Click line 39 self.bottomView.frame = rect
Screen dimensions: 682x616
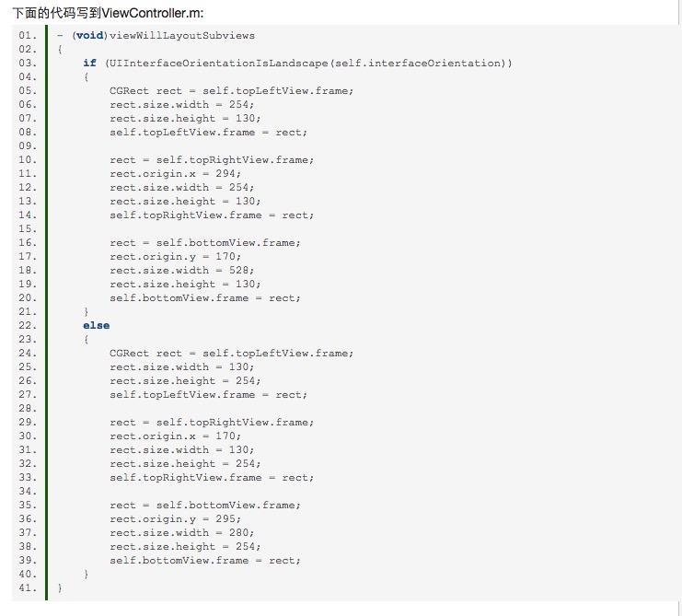205,561
